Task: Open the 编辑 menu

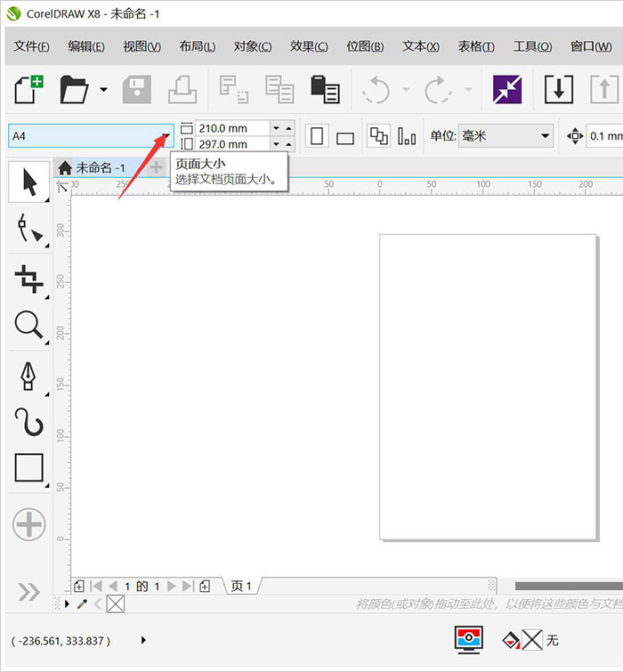Action: click(x=86, y=46)
